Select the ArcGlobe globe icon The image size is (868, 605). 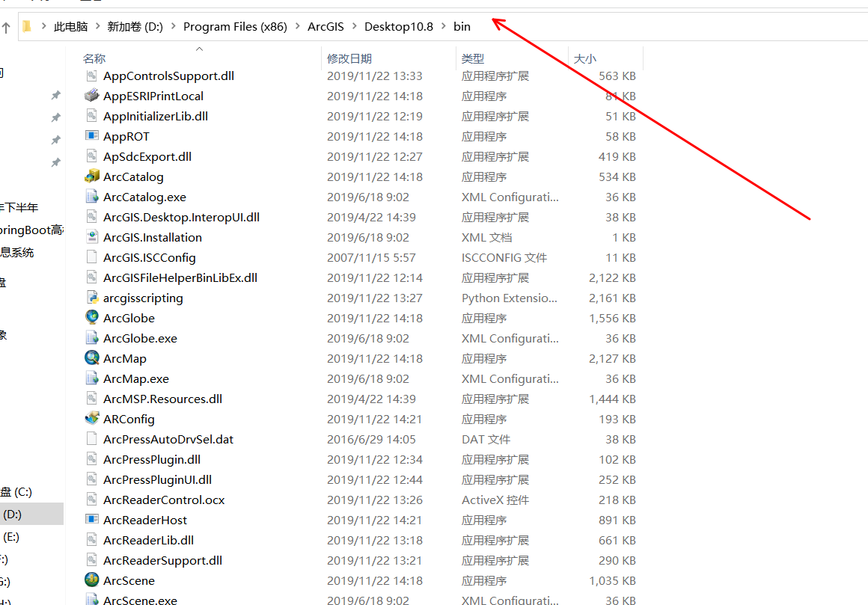pyautogui.click(x=92, y=317)
